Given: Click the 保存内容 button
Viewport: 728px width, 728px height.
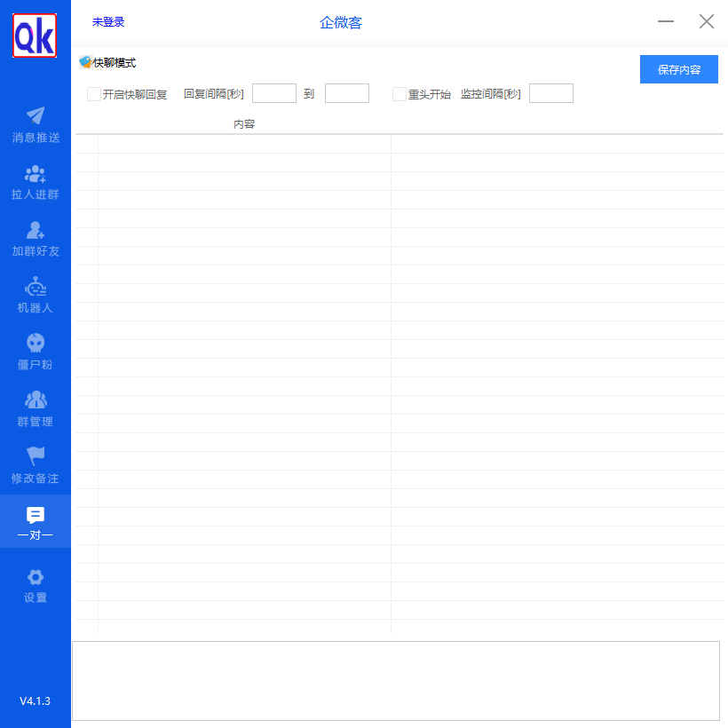Looking at the screenshot, I should [679, 69].
